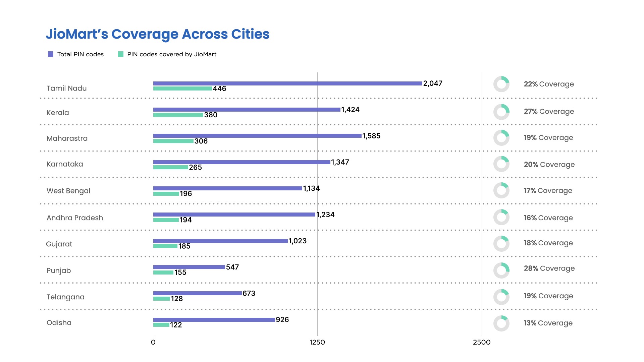
Task: Click the Tamil Nadu green bar 446
Action: 182,88
